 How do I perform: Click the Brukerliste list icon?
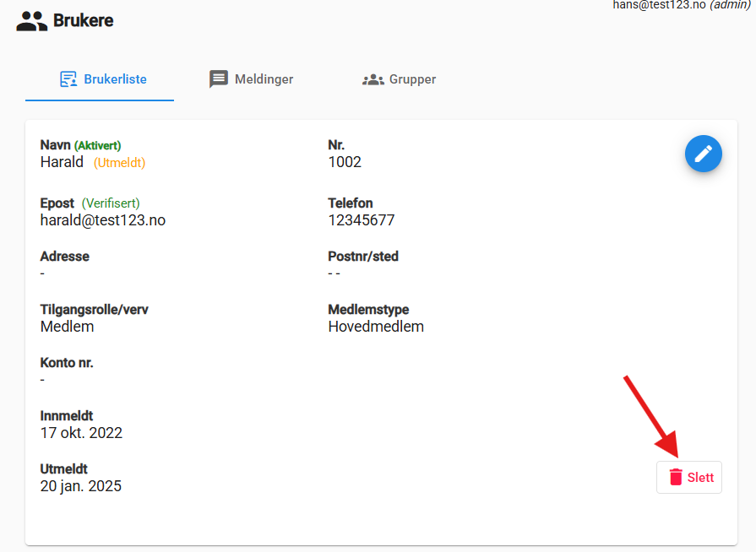[68, 79]
